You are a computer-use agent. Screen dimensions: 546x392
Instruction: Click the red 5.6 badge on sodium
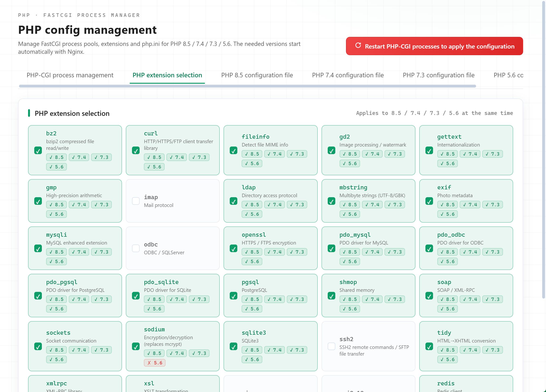coord(155,363)
